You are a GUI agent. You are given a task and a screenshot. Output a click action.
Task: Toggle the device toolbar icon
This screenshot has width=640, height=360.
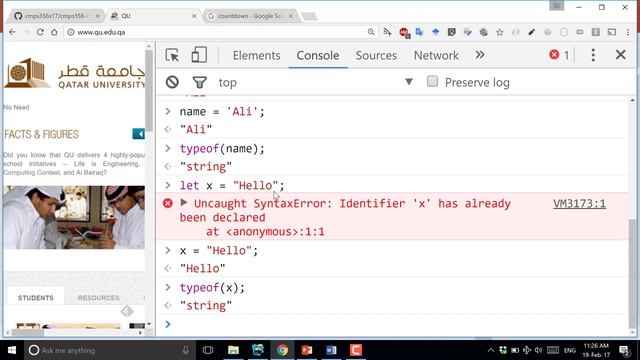click(199, 55)
